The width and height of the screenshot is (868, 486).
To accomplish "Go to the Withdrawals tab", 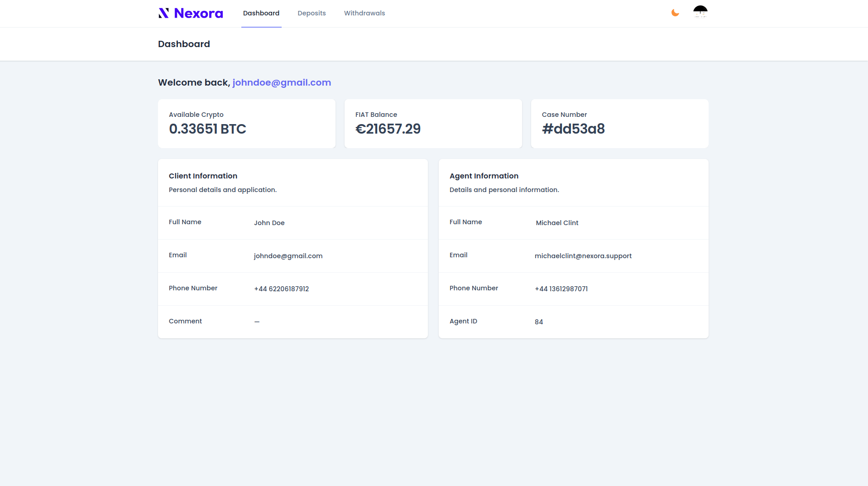I will pyautogui.click(x=364, y=13).
